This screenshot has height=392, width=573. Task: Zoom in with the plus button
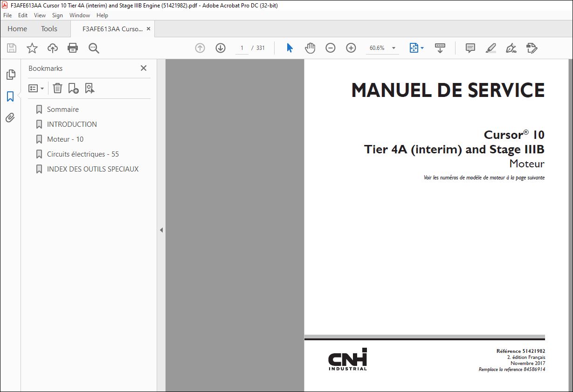point(351,48)
